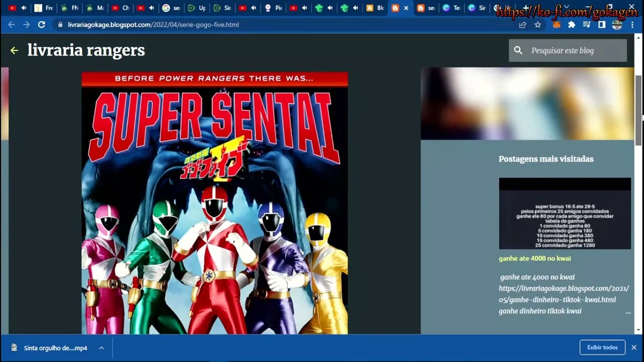Open the Extensions puzzle-piece menu
This screenshot has height=362, width=644.
tap(572, 25)
